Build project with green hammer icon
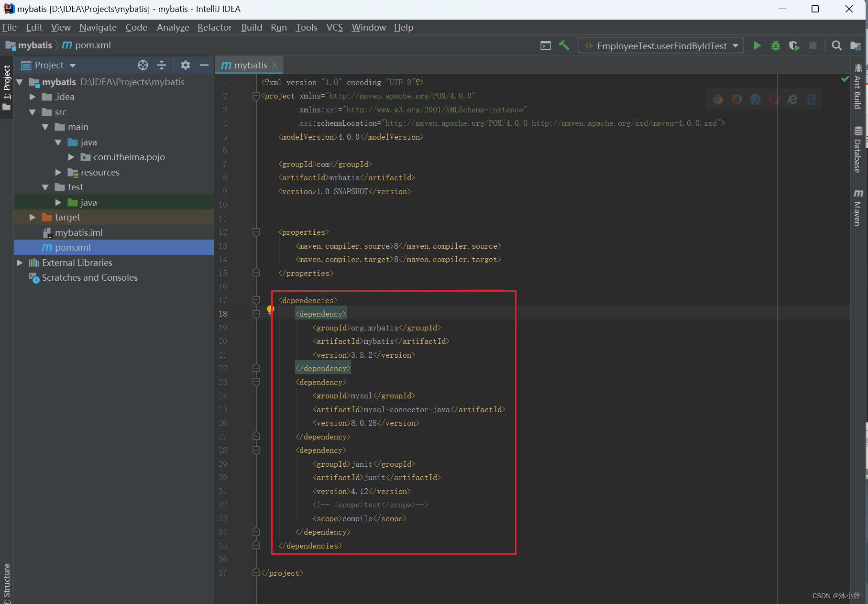868x604 pixels. (564, 45)
